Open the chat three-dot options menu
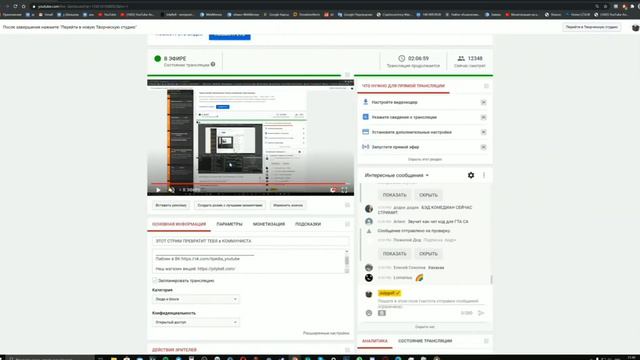 point(484,175)
